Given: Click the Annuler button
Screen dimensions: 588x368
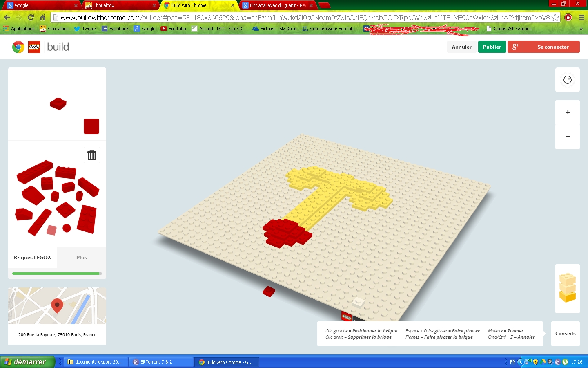Looking at the screenshot, I should point(461,47).
